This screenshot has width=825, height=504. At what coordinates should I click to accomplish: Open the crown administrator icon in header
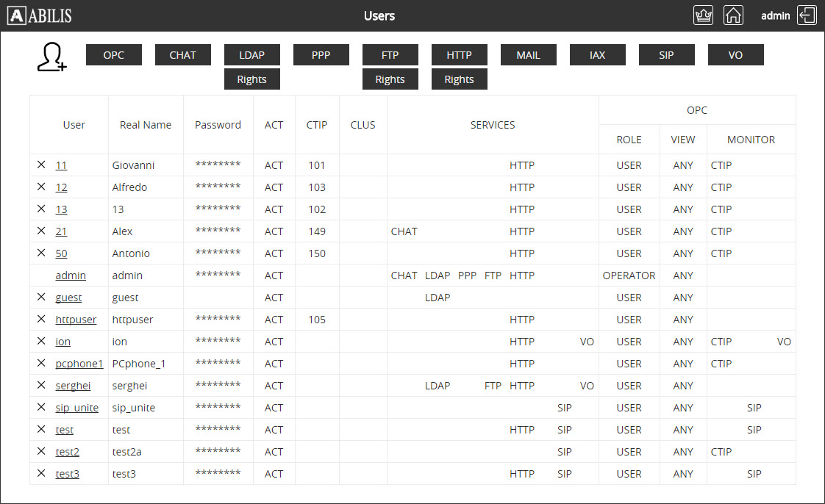703,15
